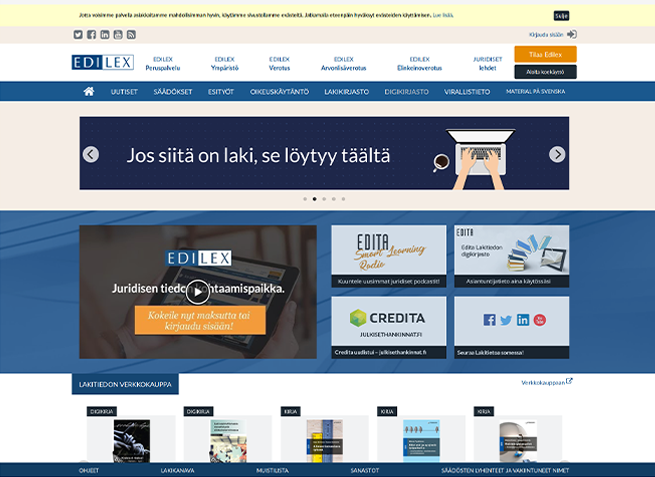Image resolution: width=655 pixels, height=477 pixels.
Task: Click the Edilex logo in header
Action: [103, 62]
